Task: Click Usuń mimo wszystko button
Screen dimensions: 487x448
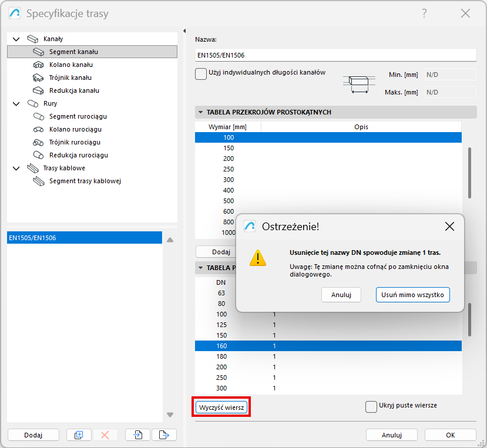Action: [x=413, y=295]
